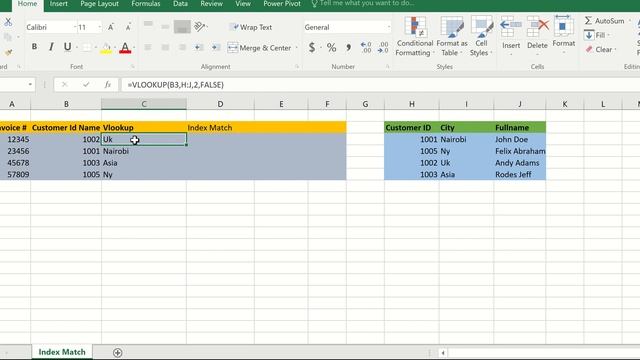Image resolution: width=640 pixels, height=360 pixels.
Task: Click AutoSum
Action: point(604,21)
